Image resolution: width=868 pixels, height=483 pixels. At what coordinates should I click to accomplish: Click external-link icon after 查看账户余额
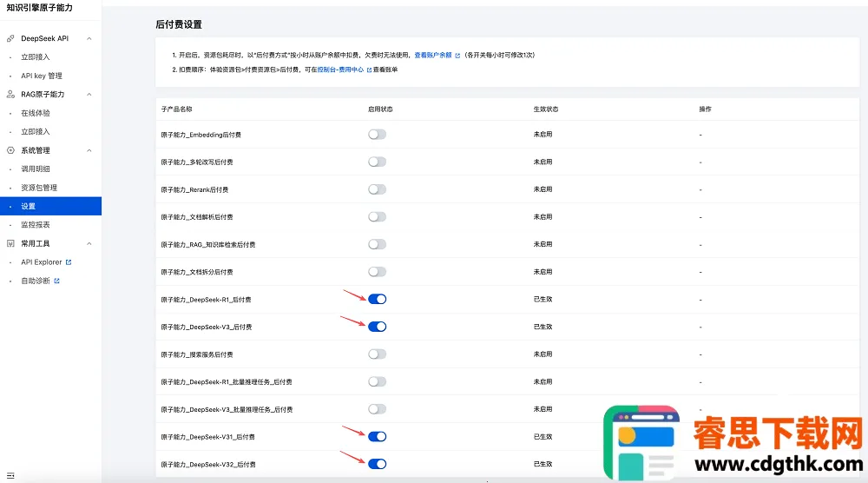click(457, 56)
